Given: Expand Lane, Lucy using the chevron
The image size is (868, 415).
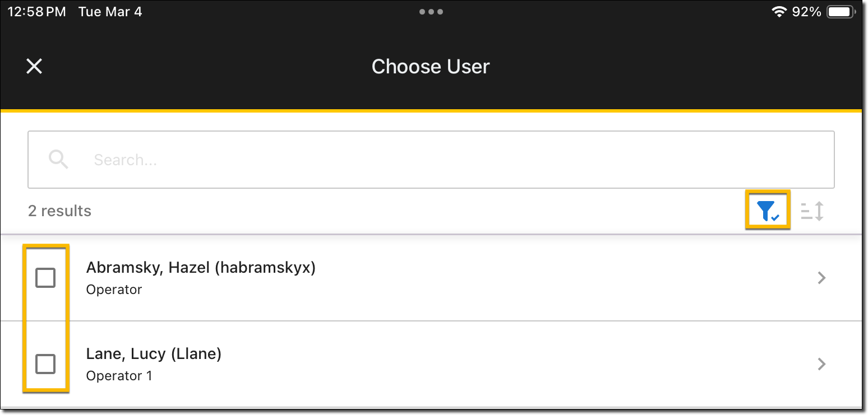Looking at the screenshot, I should tap(821, 364).
